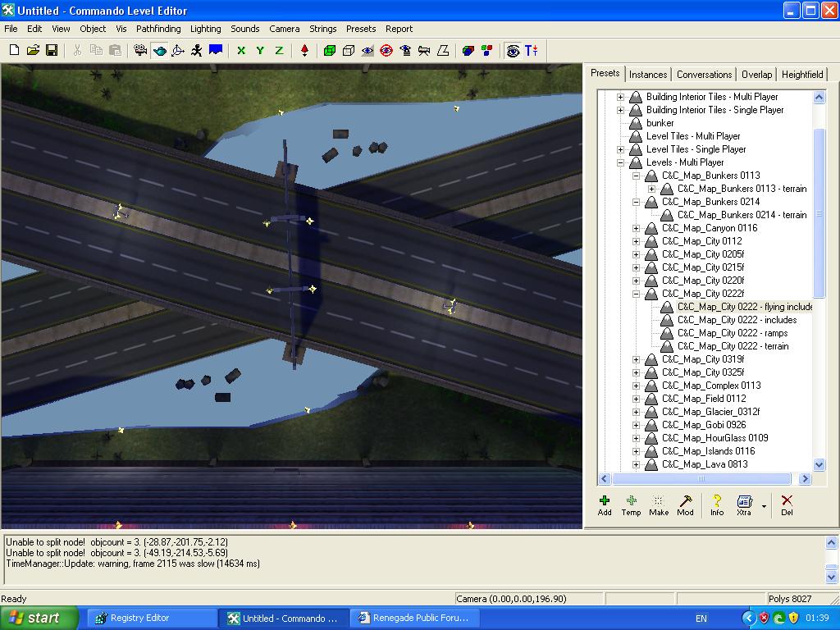
Task: Collapse the Levels - Multi Player node
Action: tap(621, 162)
